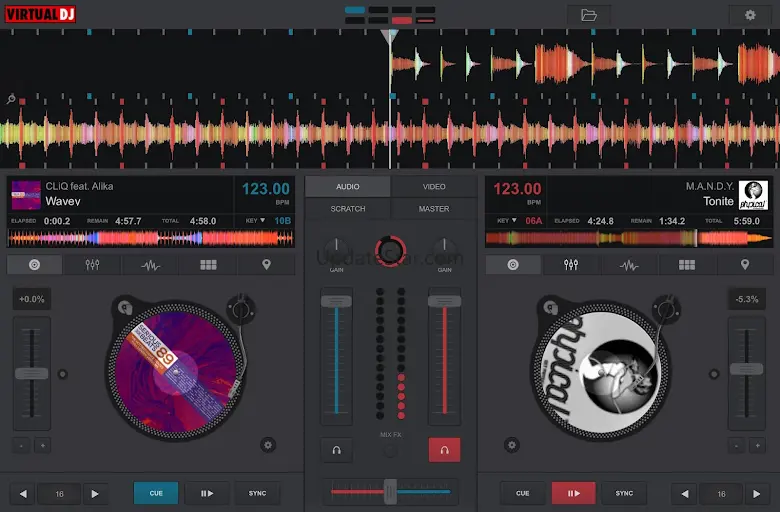Click the right GAIN knob

444,249
